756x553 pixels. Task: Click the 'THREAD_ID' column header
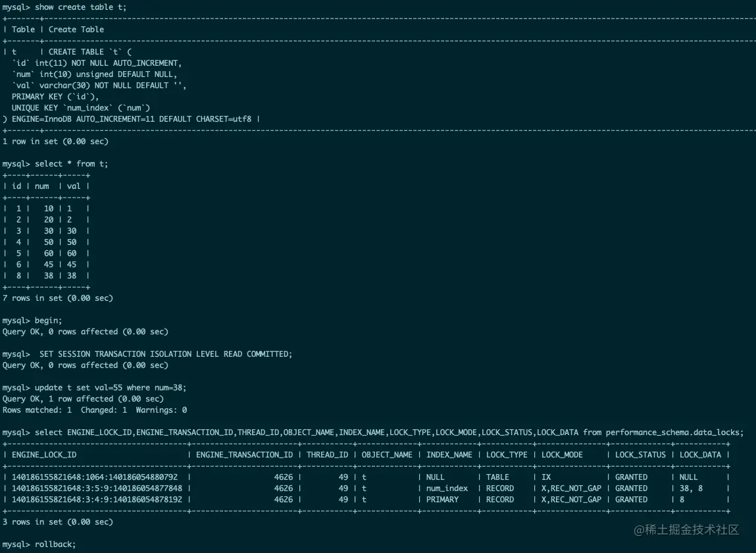coord(327,454)
